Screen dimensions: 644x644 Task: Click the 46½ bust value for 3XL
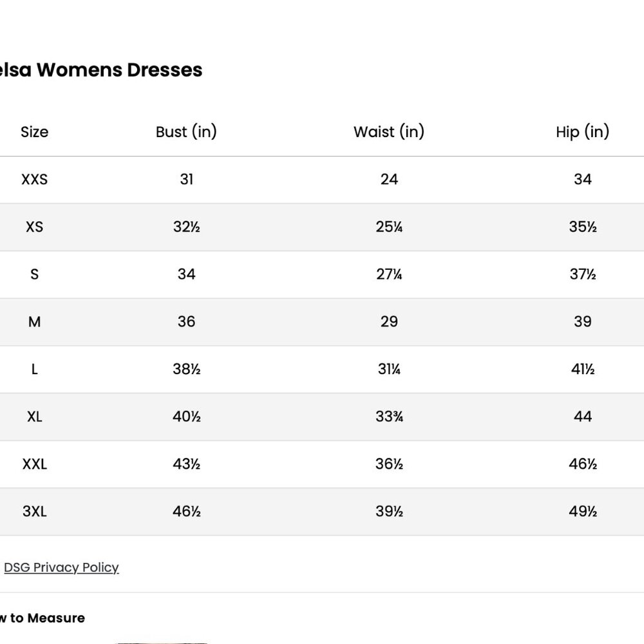point(187,511)
